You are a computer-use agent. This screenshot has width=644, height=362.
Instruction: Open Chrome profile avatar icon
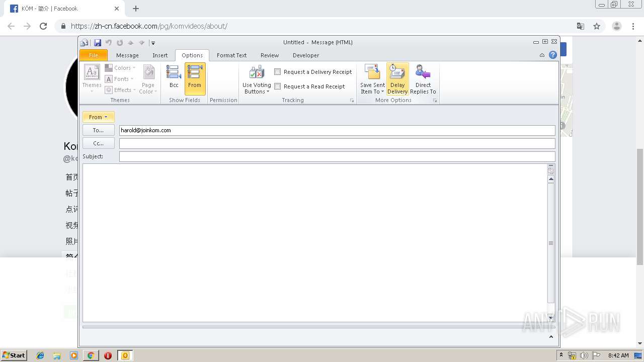[x=616, y=26]
